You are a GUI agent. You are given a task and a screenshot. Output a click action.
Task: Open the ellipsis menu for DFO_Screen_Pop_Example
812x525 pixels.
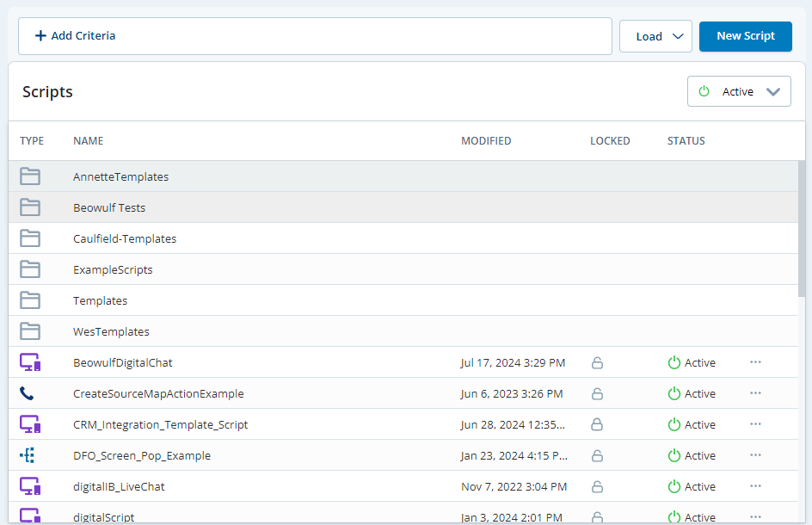click(x=755, y=455)
